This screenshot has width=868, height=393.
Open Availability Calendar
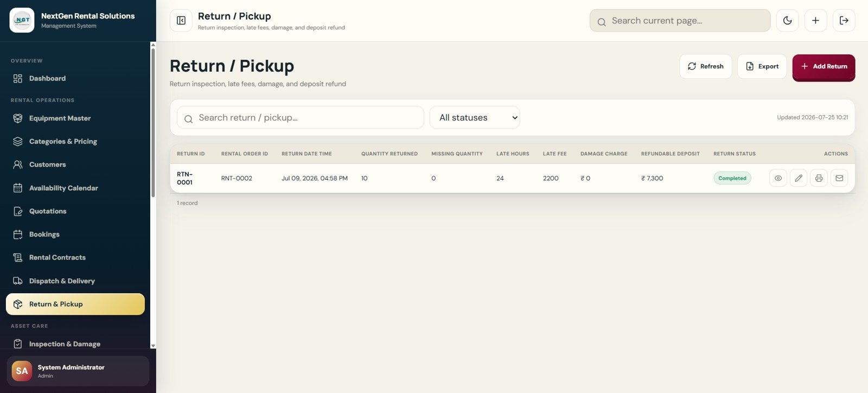75,188
